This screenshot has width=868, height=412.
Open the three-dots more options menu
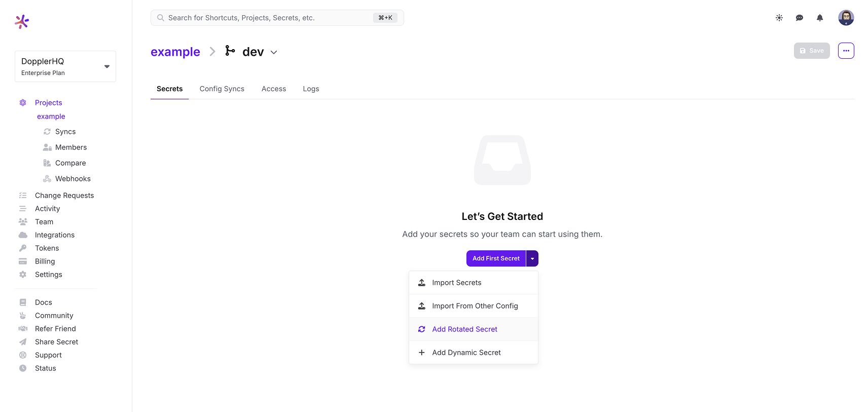pyautogui.click(x=846, y=51)
